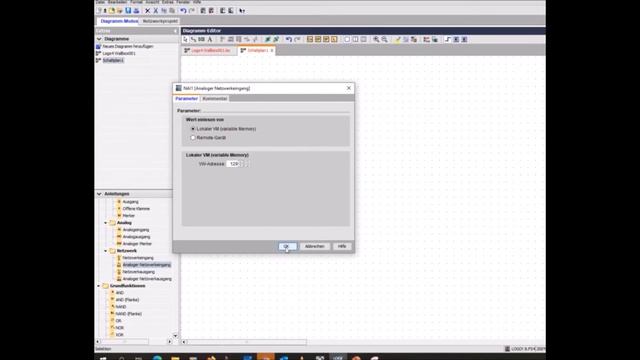
Task: Open 'Logo Wallbox' diagram in Diagramme list
Action: 119,53
